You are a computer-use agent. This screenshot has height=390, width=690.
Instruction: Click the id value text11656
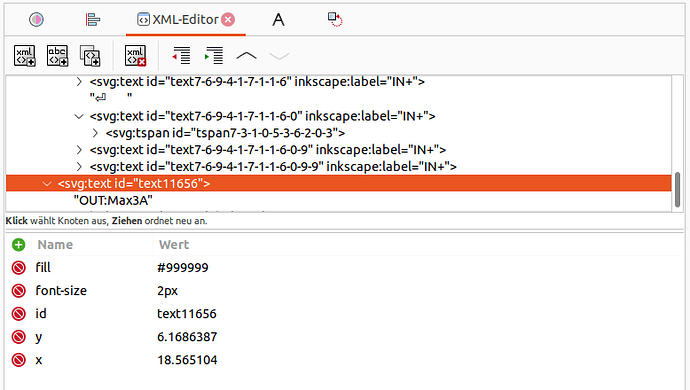point(187,314)
